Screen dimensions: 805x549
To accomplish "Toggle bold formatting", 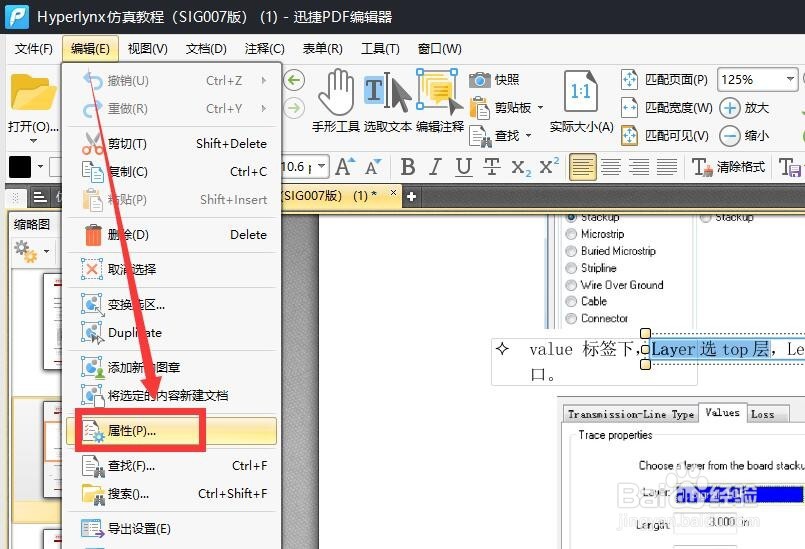I will pyautogui.click(x=408, y=167).
